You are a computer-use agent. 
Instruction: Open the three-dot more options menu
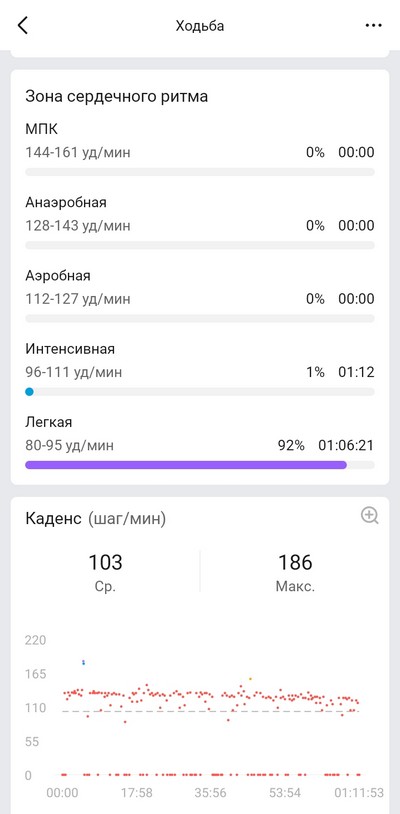[374, 25]
